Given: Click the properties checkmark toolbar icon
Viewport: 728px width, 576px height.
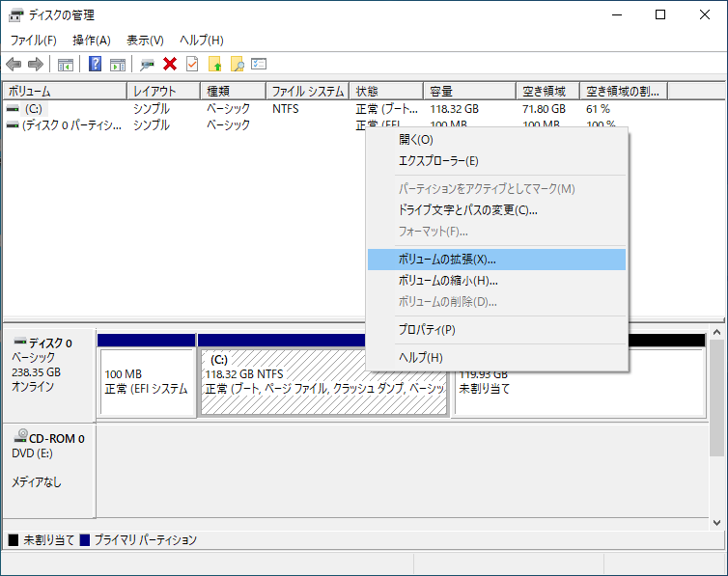Looking at the screenshot, I should pos(192,64).
